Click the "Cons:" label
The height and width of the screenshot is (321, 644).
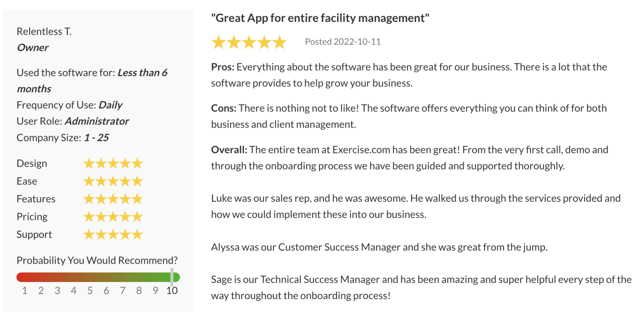click(223, 108)
